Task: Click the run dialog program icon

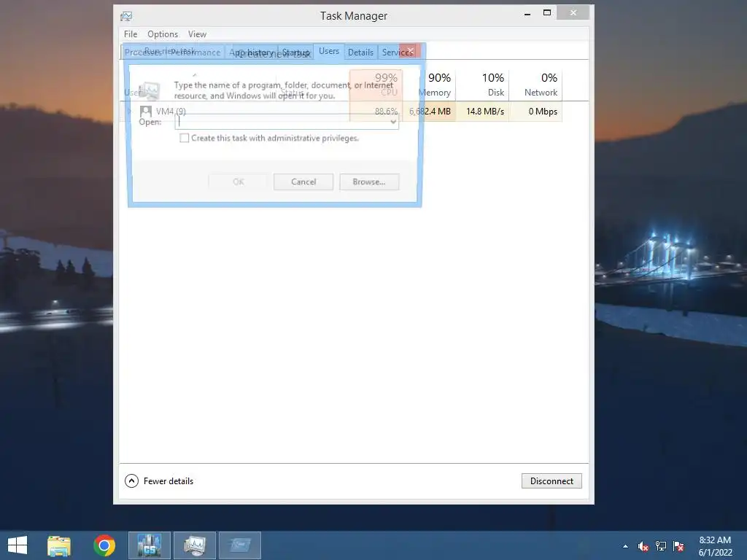Action: (149, 90)
